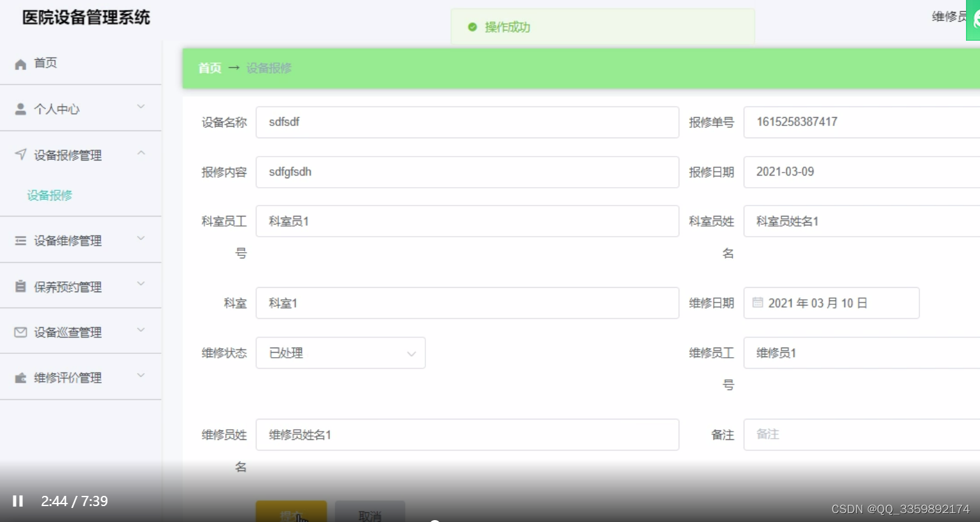This screenshot has height=522, width=980.
Task: Click the 维修日期 date picker field
Action: [831, 303]
